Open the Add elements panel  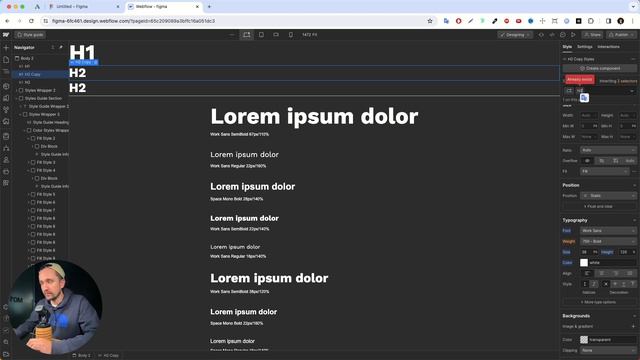click(x=6, y=48)
